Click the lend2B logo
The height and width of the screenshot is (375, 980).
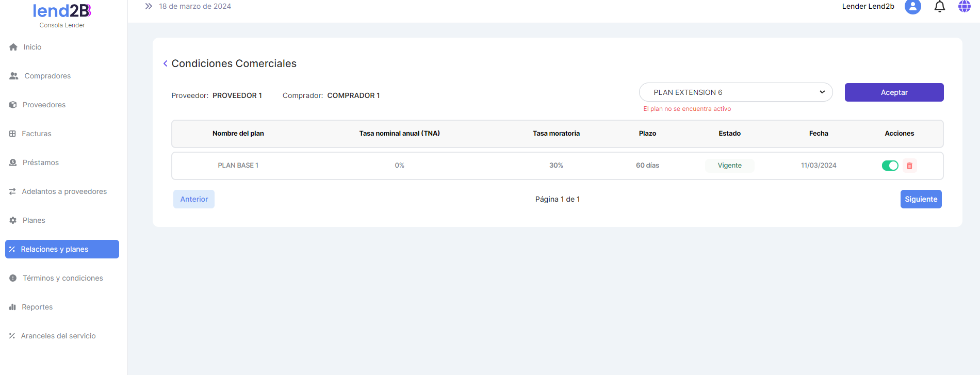click(x=62, y=11)
